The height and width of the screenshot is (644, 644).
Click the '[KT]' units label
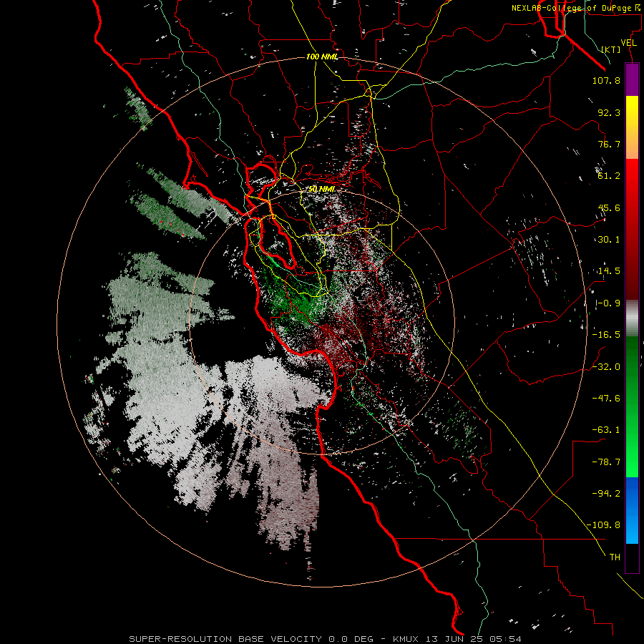[x=611, y=49]
